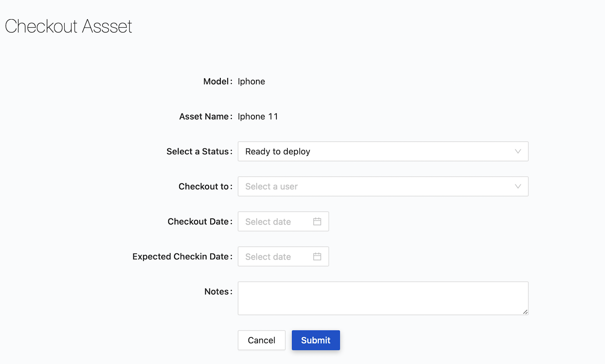Focus the Expected Checkin Date input field

tap(283, 257)
